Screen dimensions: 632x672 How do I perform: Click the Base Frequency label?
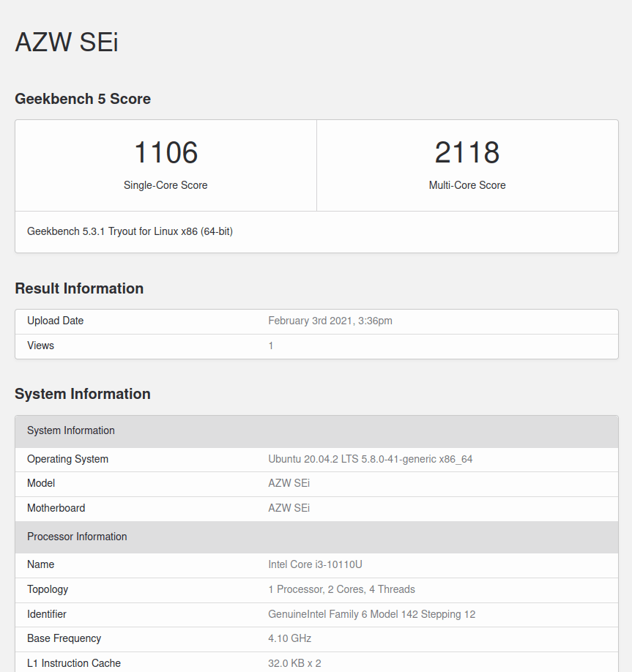point(64,638)
